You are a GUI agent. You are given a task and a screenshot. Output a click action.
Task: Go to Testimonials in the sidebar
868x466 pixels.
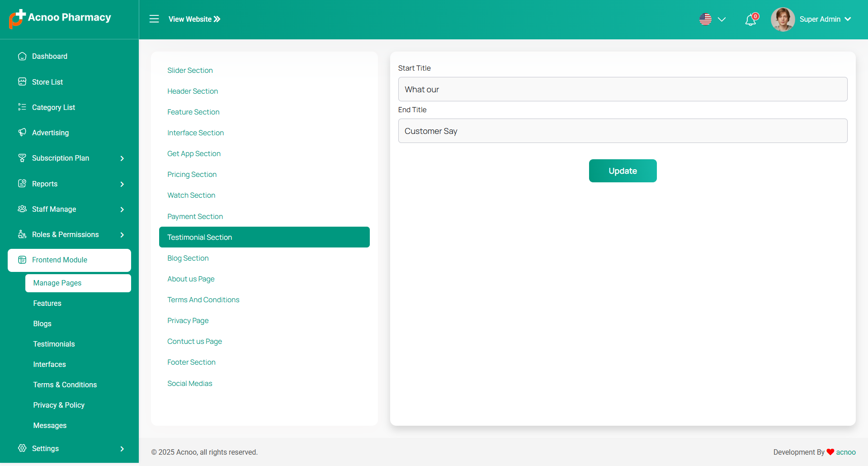tap(54, 344)
